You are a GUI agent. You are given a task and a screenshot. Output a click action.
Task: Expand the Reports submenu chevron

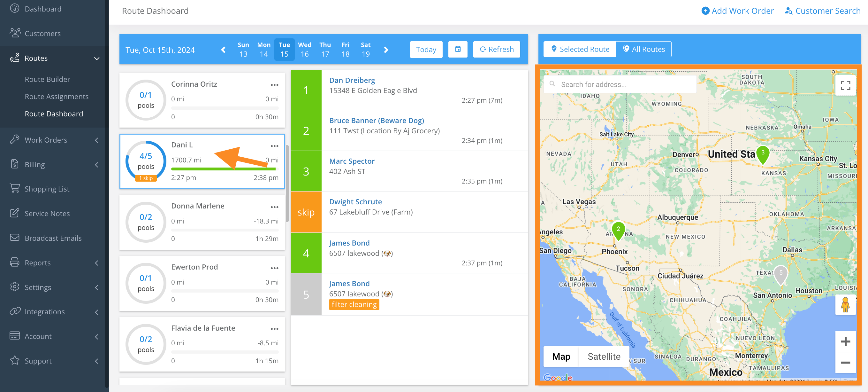97,263
